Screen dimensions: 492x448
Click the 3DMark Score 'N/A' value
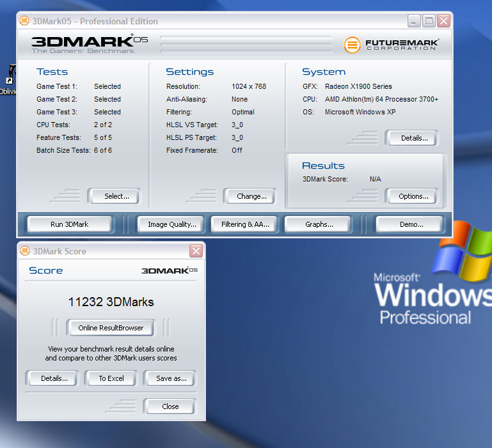coord(376,180)
